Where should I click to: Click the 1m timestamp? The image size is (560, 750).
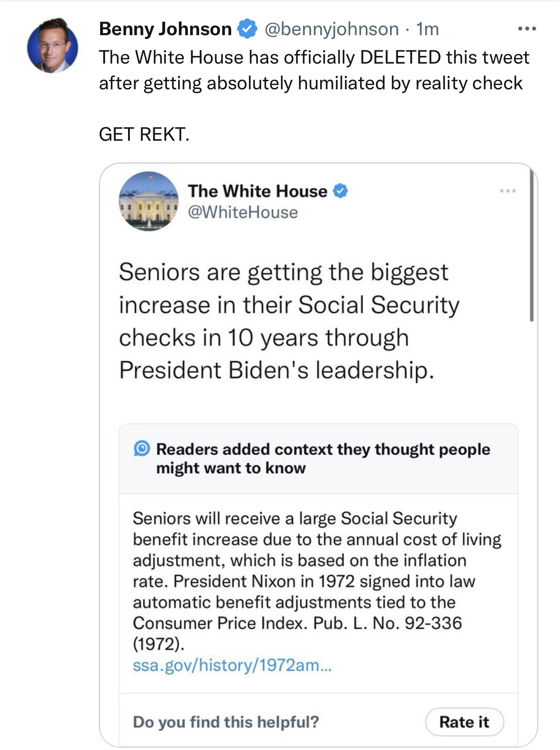[x=427, y=29]
